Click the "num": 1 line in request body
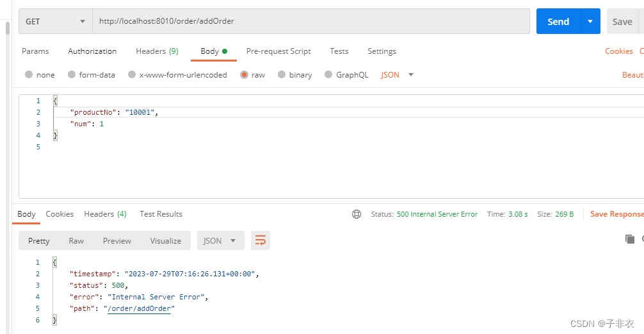 [x=86, y=124]
